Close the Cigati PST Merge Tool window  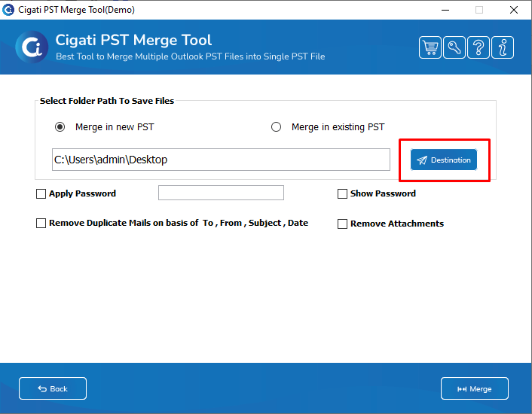tap(514, 10)
